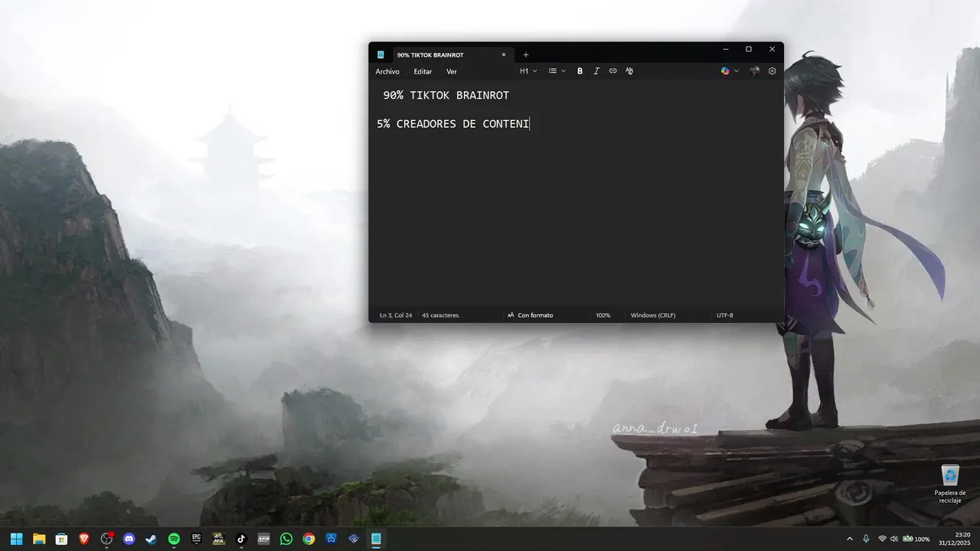
Task: Select the Papelera de reciclaje desktop icon
Action: click(950, 484)
